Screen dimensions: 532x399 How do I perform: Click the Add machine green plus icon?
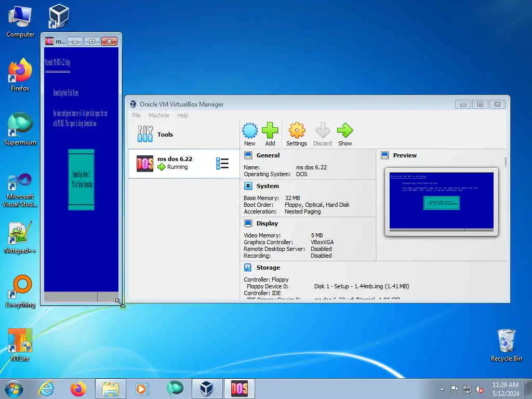click(270, 130)
